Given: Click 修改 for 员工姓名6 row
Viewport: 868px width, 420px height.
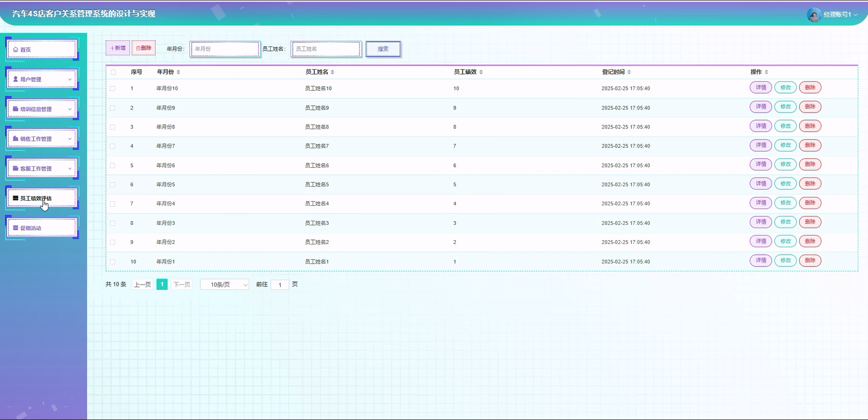Looking at the screenshot, I should tap(786, 164).
